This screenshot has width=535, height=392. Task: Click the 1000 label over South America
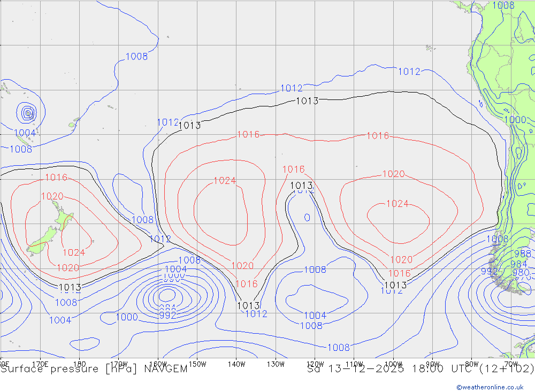pos(515,120)
